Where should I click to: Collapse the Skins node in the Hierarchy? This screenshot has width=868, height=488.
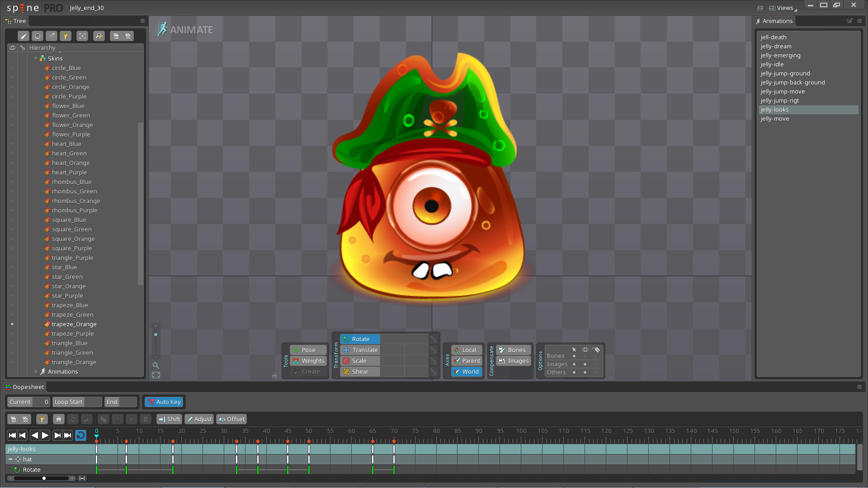(36, 58)
